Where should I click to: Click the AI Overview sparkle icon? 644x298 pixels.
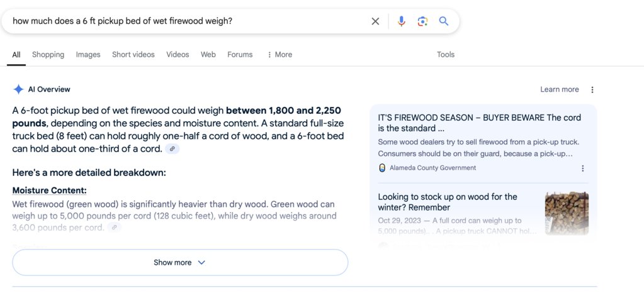pyautogui.click(x=18, y=89)
